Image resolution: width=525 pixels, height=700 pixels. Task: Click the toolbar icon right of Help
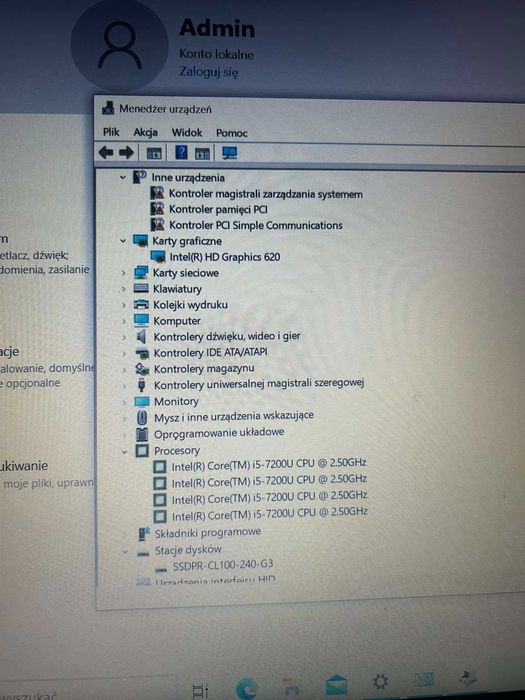click(202, 154)
